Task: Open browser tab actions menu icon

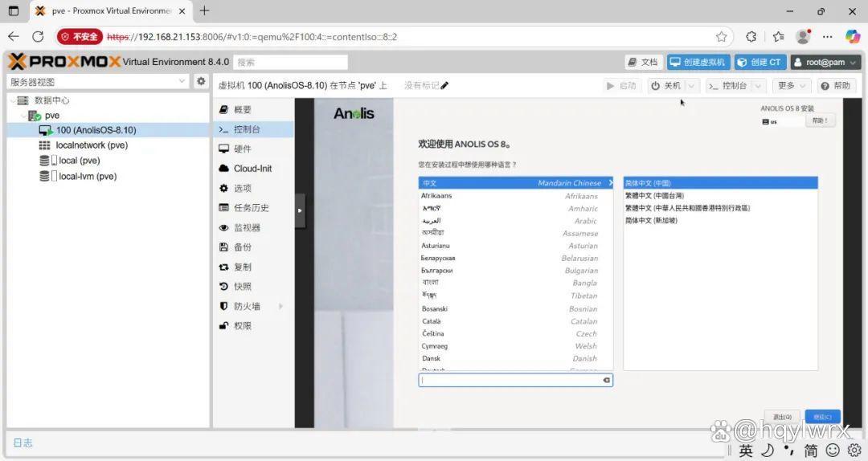Action: pos(14,10)
